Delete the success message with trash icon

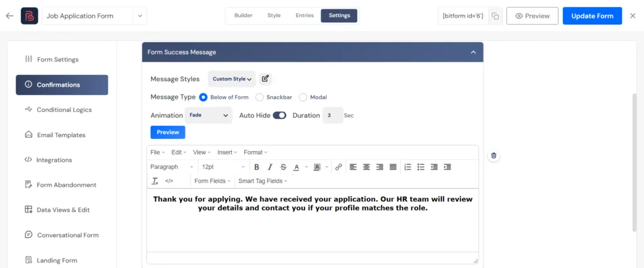(494, 155)
